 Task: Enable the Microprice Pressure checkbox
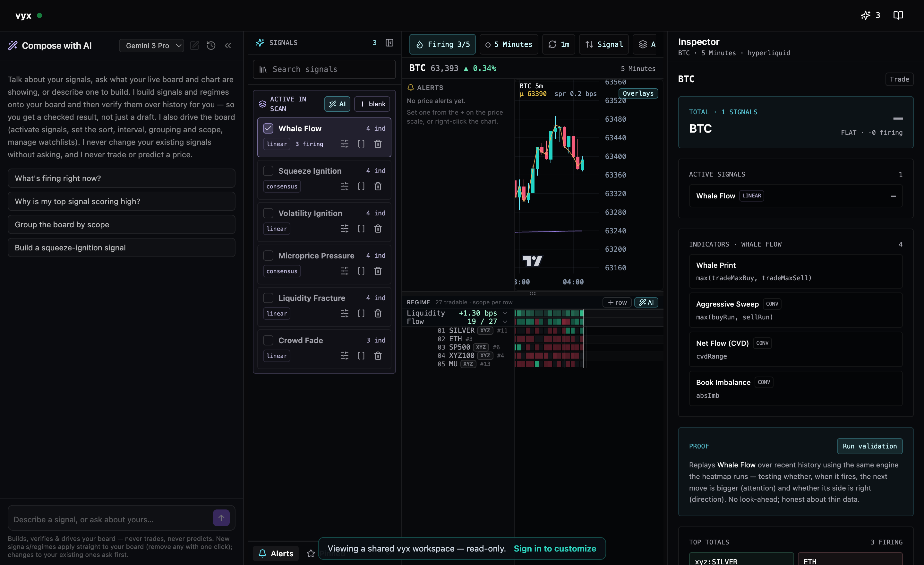[268, 256]
